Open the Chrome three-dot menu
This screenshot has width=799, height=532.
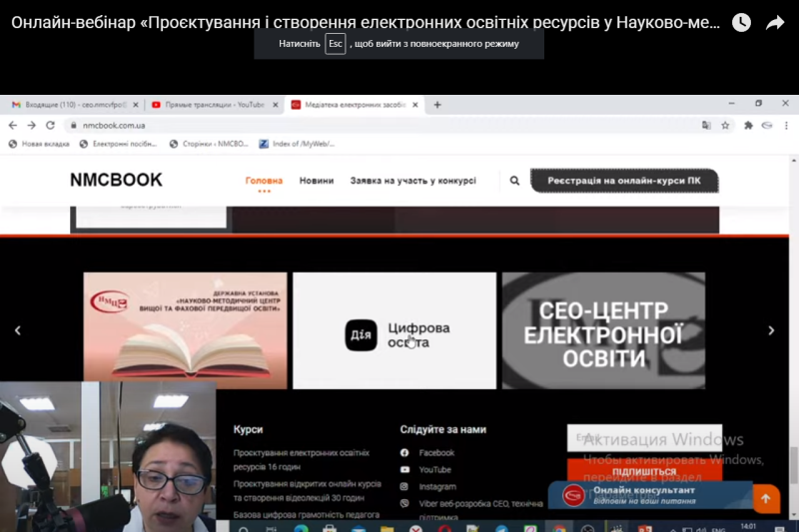coord(786,125)
